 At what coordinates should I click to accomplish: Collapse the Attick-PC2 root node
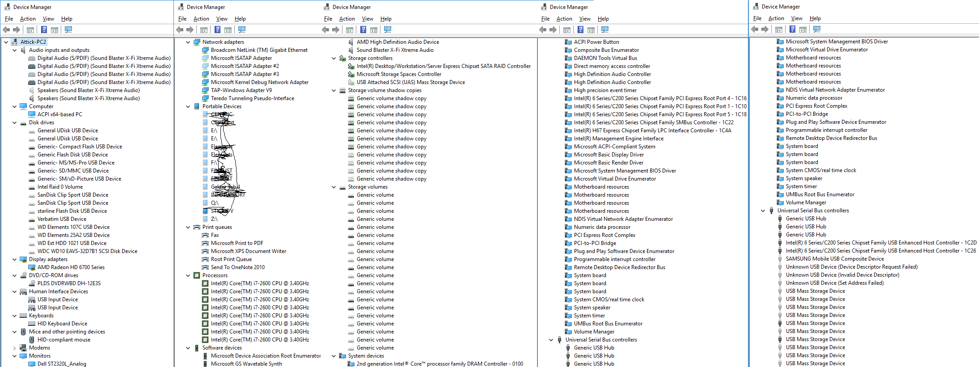click(6, 42)
